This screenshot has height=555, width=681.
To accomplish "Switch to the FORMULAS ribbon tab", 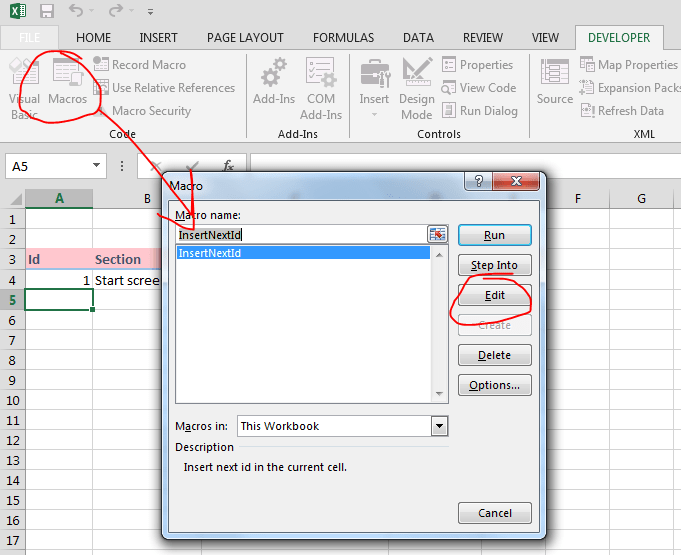I will (x=343, y=38).
